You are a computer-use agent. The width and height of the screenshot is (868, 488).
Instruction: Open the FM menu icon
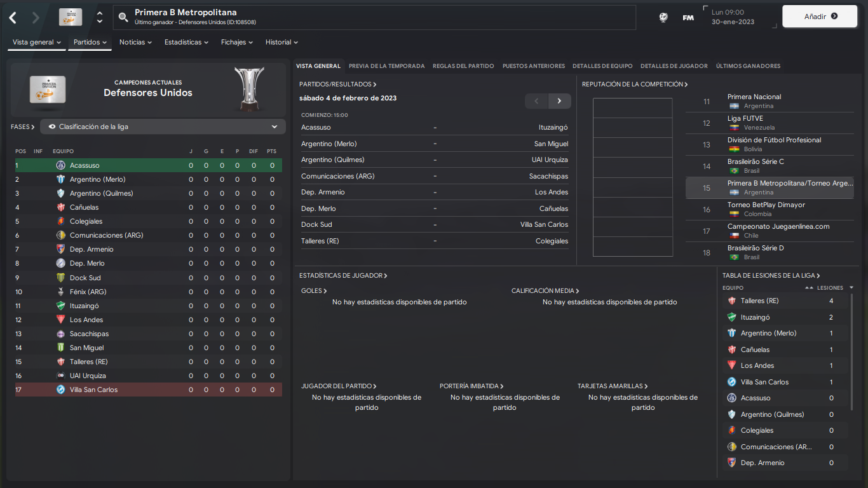tap(688, 18)
